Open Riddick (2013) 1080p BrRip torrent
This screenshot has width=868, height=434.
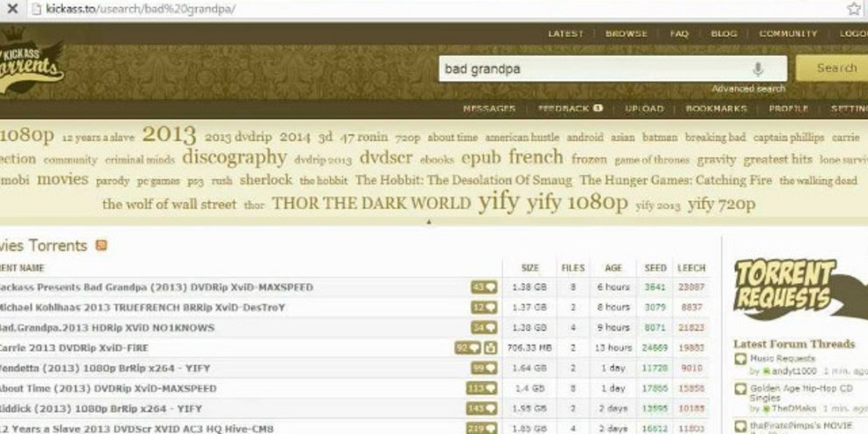pyautogui.click(x=101, y=409)
